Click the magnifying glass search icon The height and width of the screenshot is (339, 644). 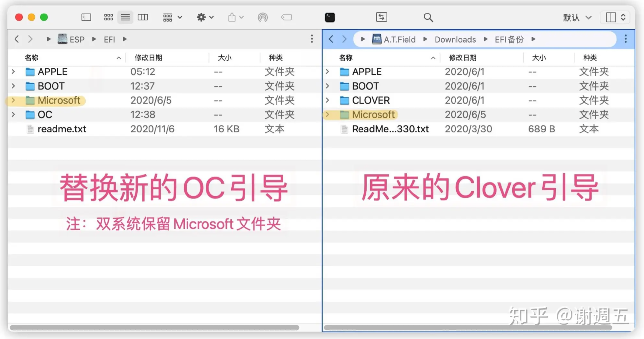(x=428, y=18)
